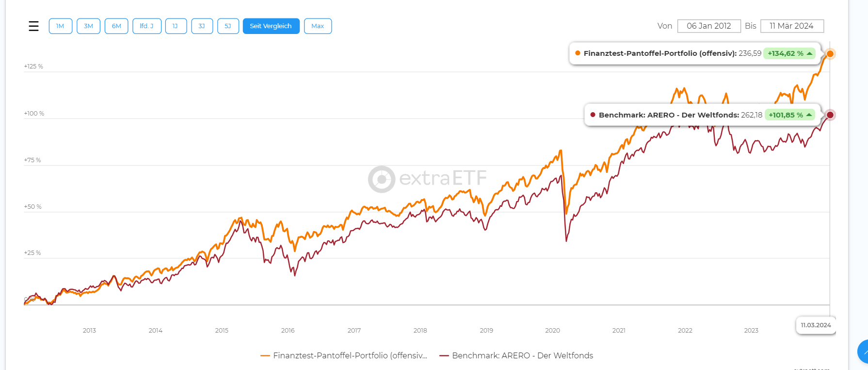The image size is (868, 370).
Task: Switch chart to 6M range
Action: pyautogui.click(x=116, y=26)
